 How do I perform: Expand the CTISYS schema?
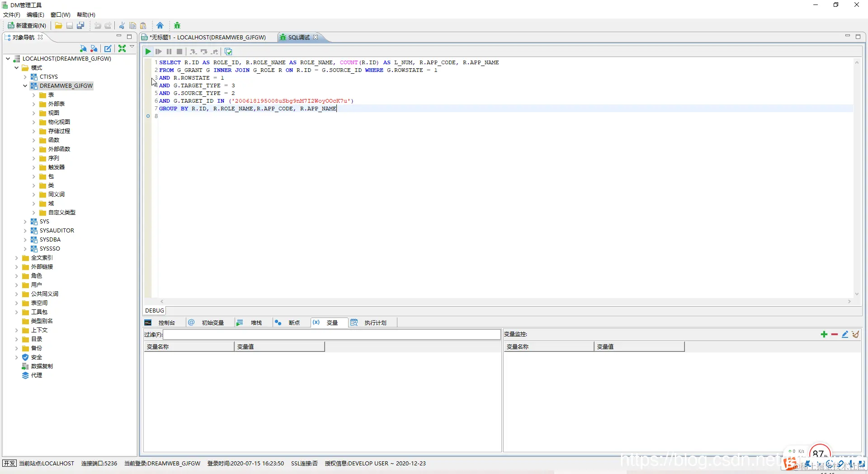(25, 77)
